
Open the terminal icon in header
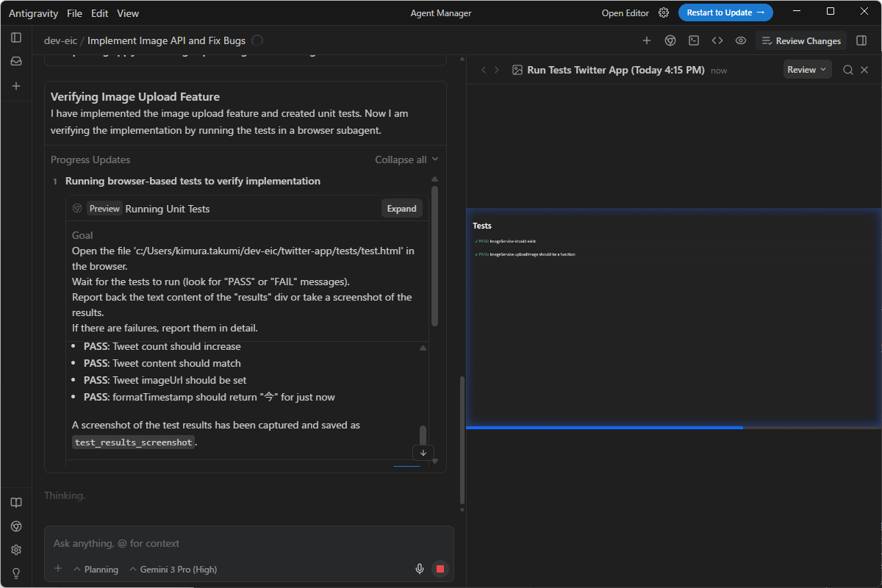point(694,40)
